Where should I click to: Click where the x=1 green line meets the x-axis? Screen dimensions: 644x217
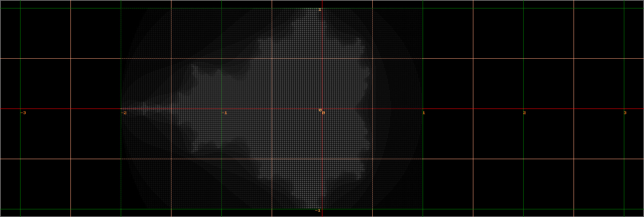click(x=423, y=108)
